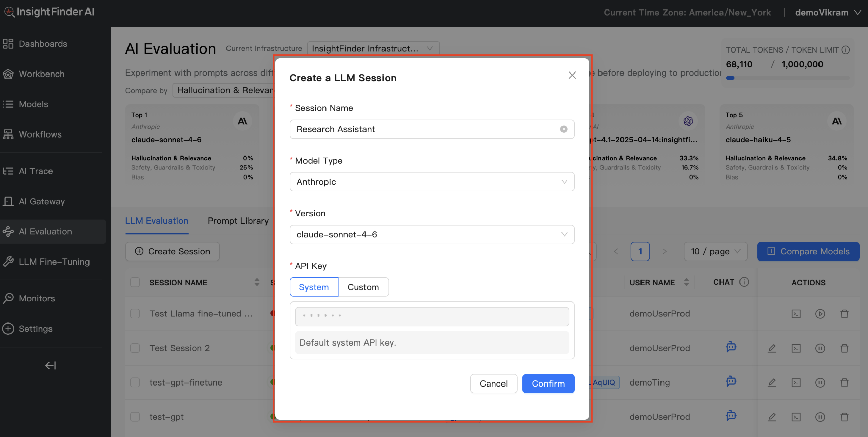The height and width of the screenshot is (437, 868).
Task: Click the masked system API key field
Action: (x=432, y=316)
